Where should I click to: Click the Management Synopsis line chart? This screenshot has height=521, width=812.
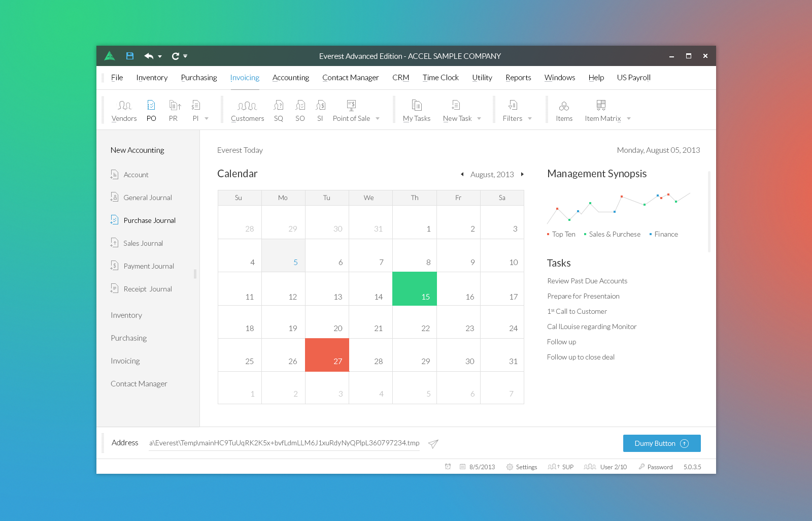619,208
